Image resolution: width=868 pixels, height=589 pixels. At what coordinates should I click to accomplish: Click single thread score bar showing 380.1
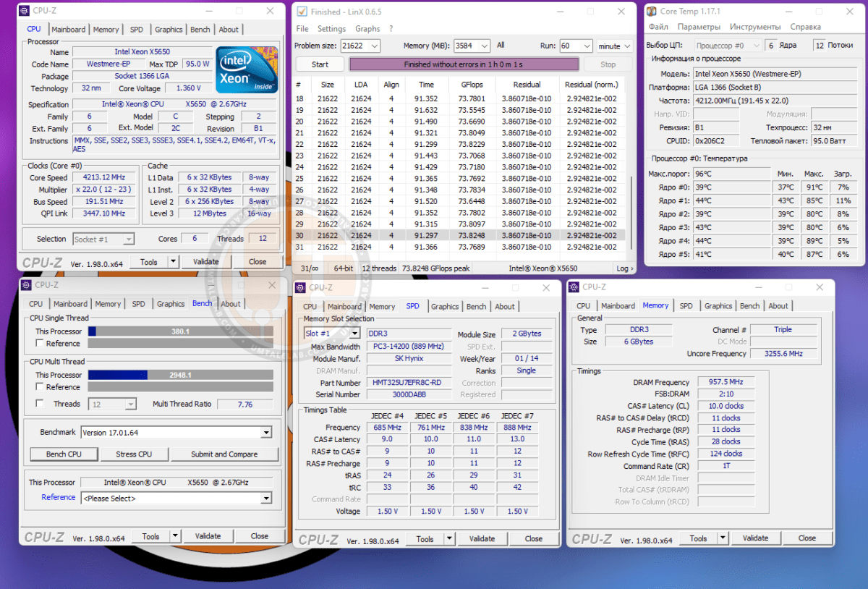[181, 331]
